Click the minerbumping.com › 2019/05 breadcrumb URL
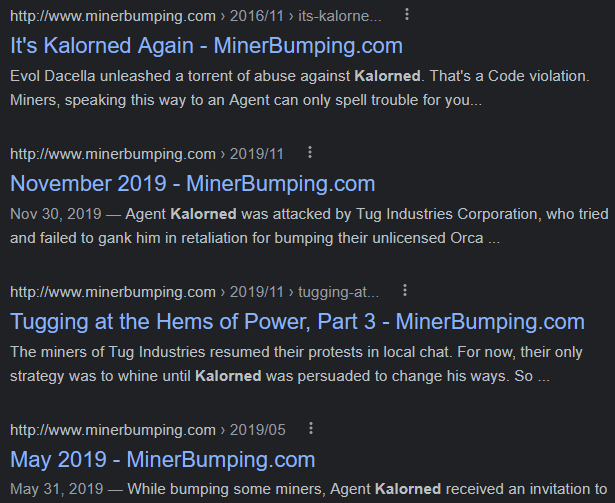Image resolution: width=615 pixels, height=503 pixels. click(x=148, y=430)
